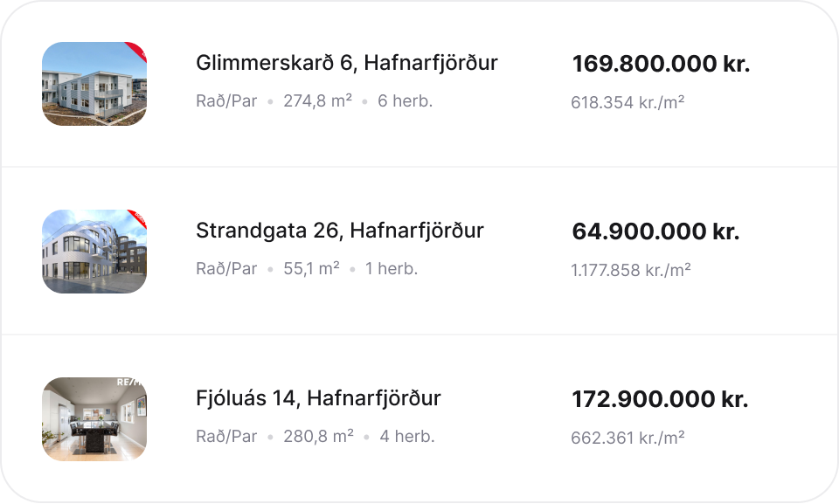Open the Glimmerskarð 6, Hafnarfjörður listing title
Image resolution: width=839 pixels, height=504 pixels.
point(347,63)
